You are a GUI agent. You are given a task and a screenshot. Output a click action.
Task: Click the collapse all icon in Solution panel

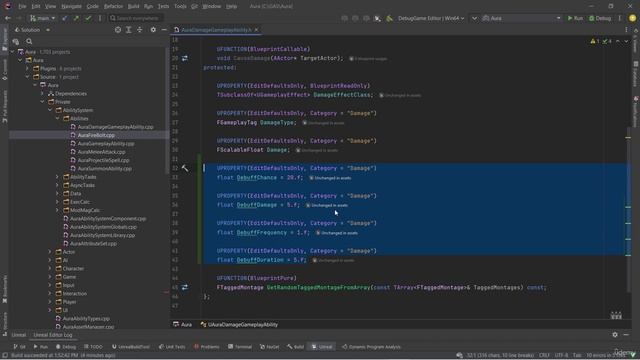coord(140,30)
